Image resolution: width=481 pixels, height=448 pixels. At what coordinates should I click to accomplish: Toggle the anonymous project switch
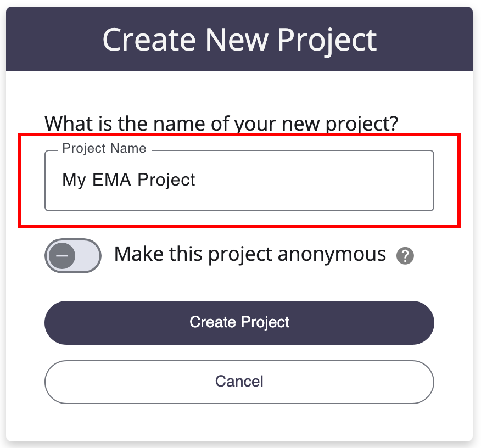pos(73,256)
